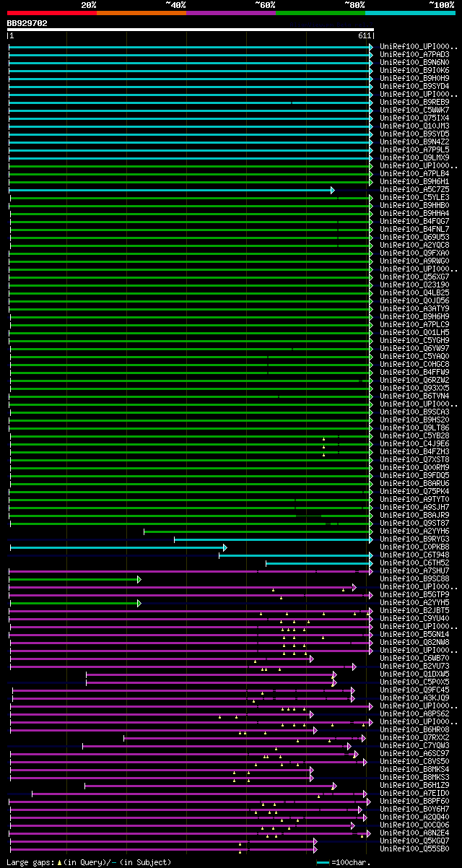Select the UniRef100_Q69U53 label
The image size is (462, 868).
[x=415, y=237]
